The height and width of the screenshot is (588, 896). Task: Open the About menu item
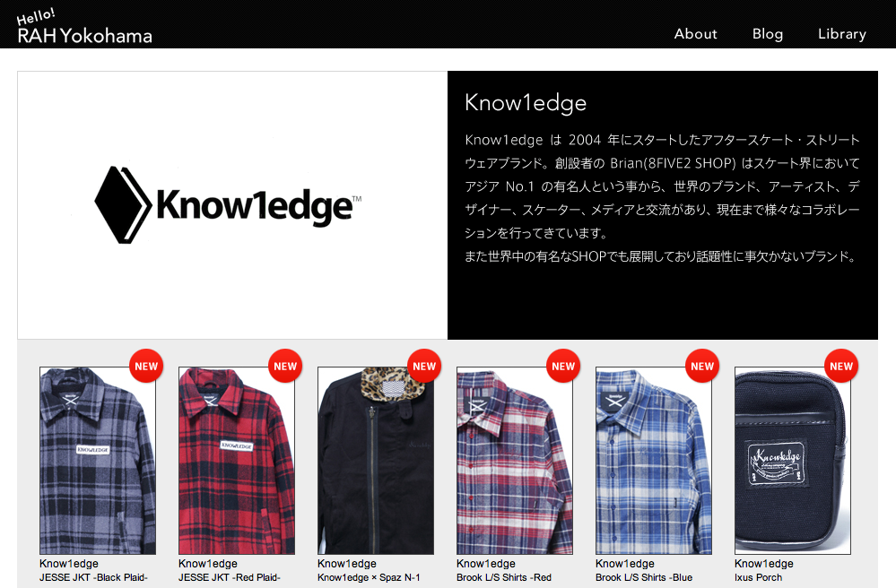click(x=695, y=34)
